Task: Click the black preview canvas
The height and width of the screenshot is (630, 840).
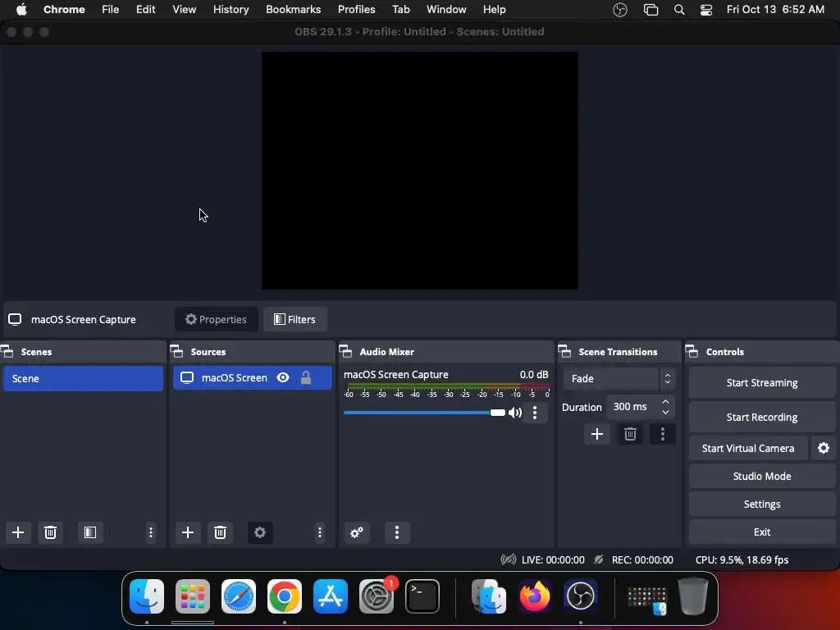Action: [419, 171]
